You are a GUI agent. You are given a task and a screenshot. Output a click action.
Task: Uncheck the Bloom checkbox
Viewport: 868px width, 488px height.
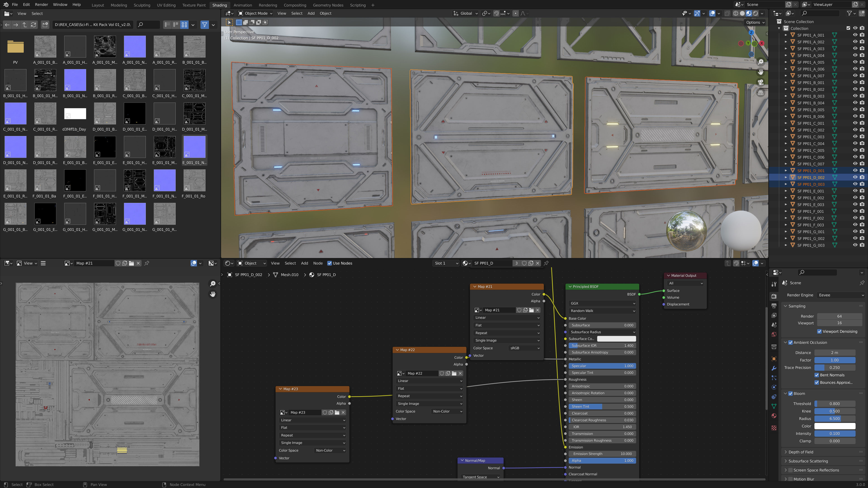790,393
